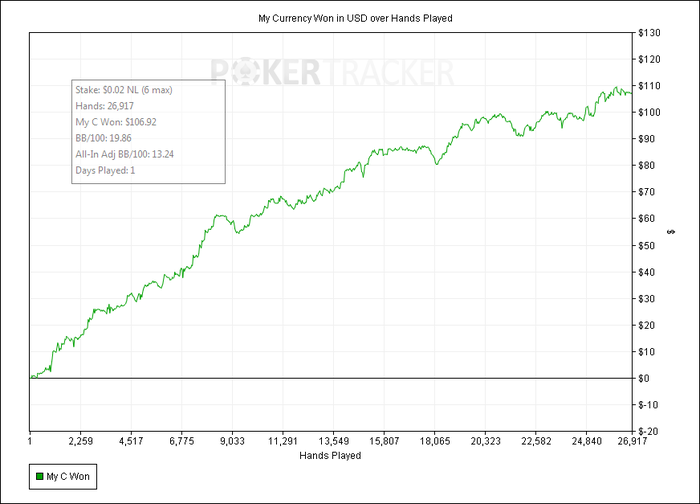
Task: Click the vertical '$' y-axis title
Action: click(x=671, y=232)
